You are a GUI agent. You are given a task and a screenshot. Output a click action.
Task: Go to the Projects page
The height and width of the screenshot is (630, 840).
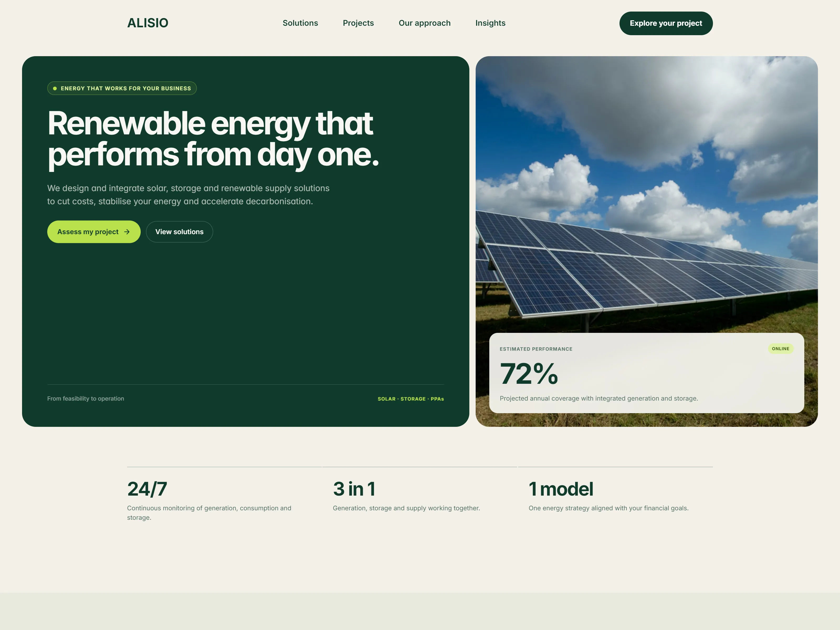pos(358,23)
